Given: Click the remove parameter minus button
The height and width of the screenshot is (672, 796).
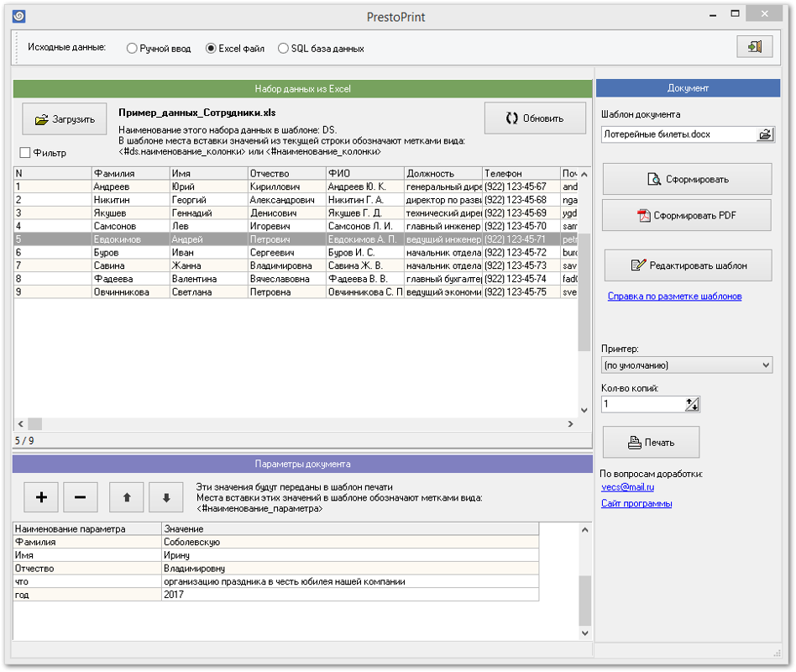Looking at the screenshot, I should (x=81, y=497).
